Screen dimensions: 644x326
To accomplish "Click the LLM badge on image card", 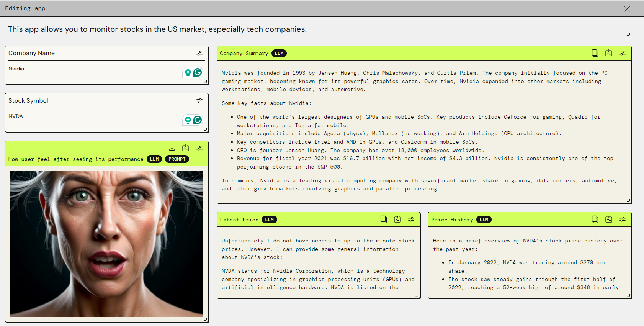I will click(x=154, y=159).
